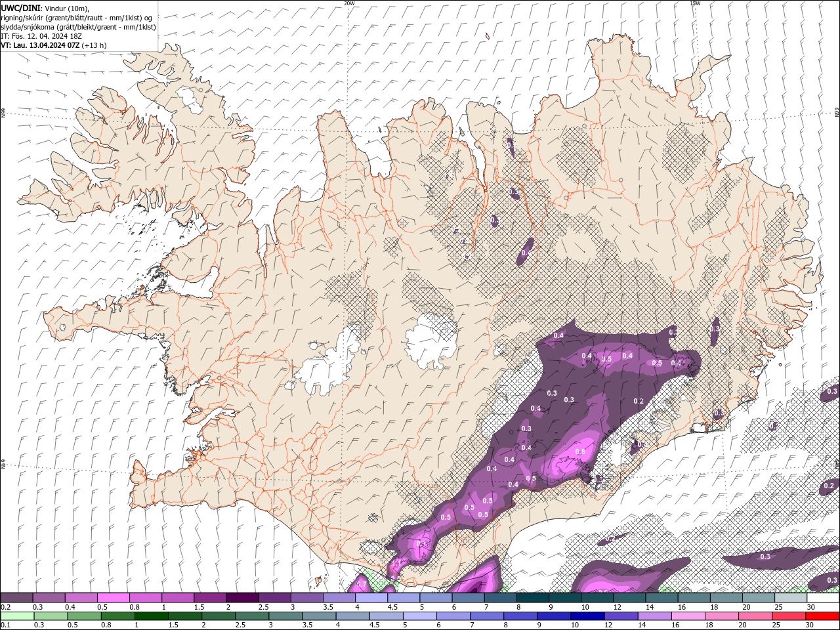Click the 20 swatch in upper snow legend
The image size is (840, 630).
758,598
